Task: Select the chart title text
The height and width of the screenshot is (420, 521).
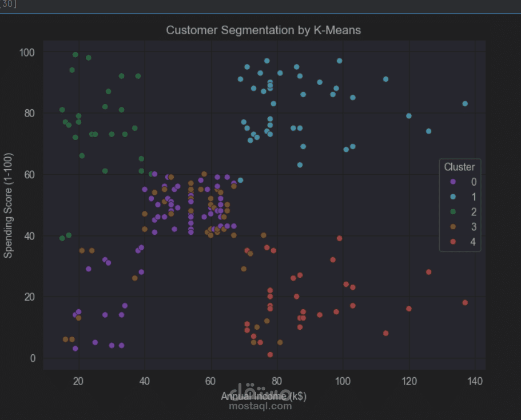Action: point(263,30)
